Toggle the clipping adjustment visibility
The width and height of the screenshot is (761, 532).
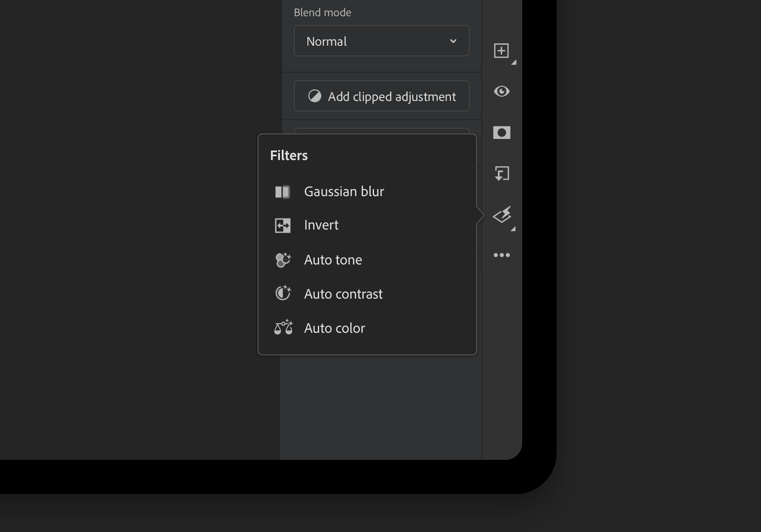point(501,91)
